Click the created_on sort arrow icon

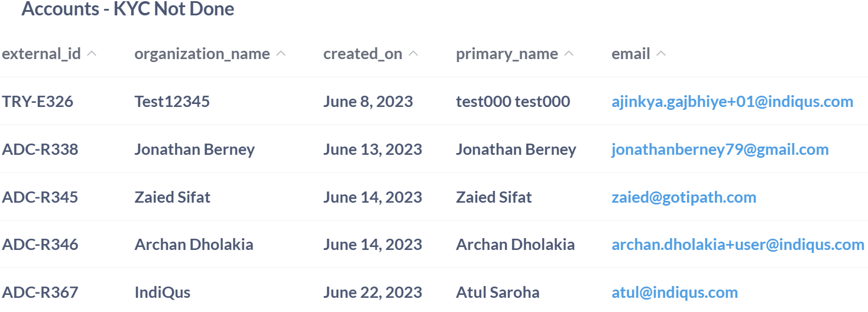[x=413, y=54]
